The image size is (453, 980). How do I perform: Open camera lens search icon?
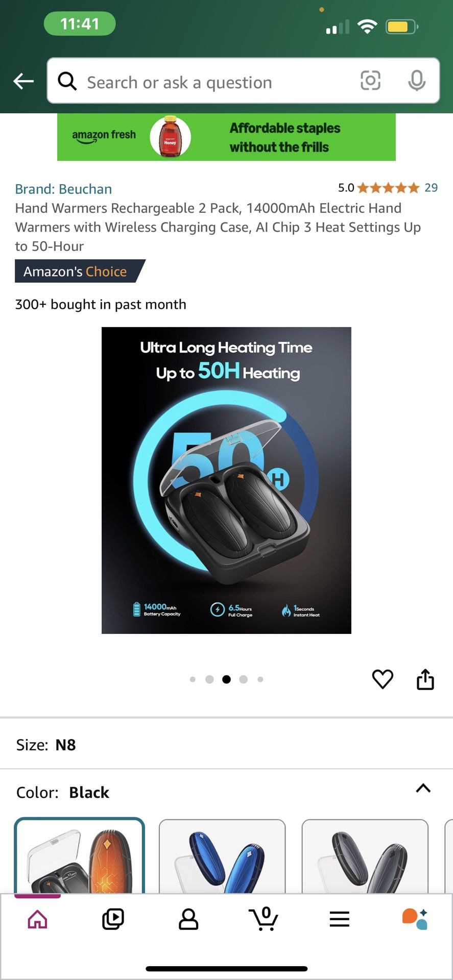point(370,81)
